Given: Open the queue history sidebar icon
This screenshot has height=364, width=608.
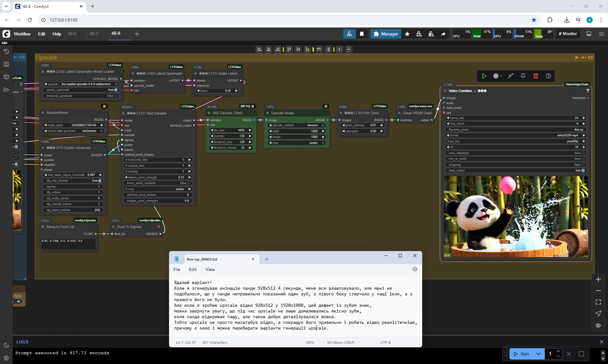Looking at the screenshot, I should click(6, 52).
